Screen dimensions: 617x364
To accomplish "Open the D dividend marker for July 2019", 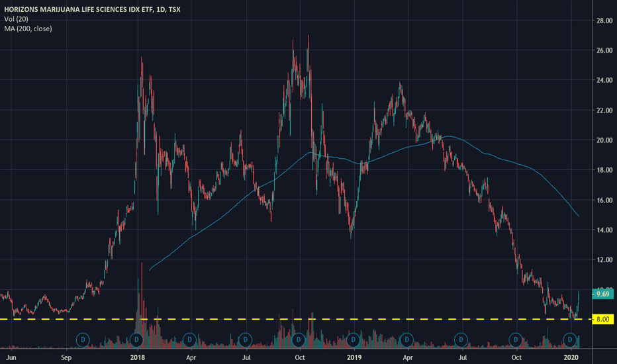I will point(461,340).
